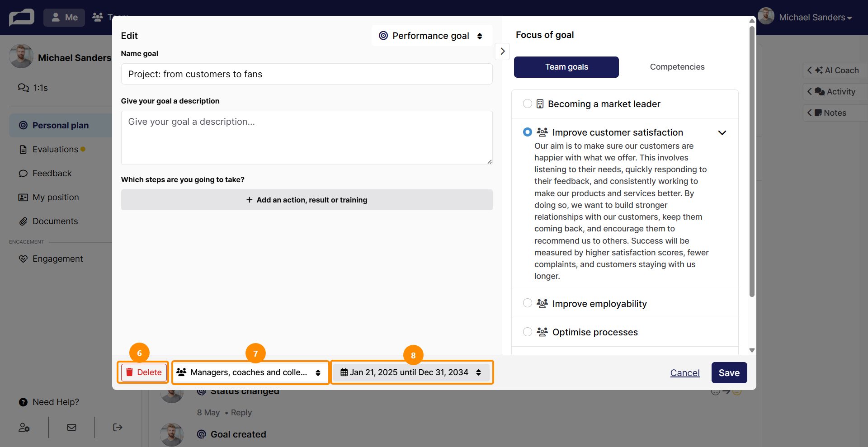The height and width of the screenshot is (447, 868).
Task: Open My position page
Action: pos(56,197)
